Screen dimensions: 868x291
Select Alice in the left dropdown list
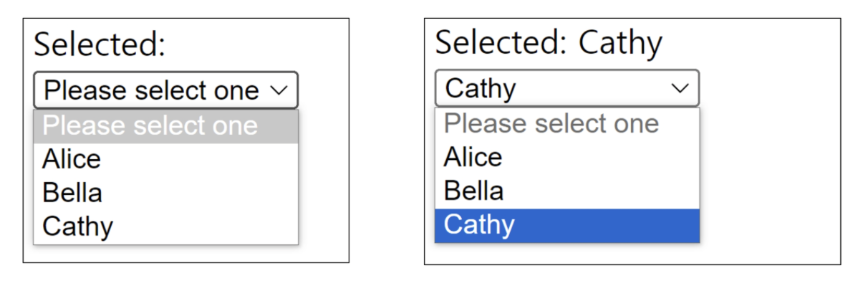72,159
